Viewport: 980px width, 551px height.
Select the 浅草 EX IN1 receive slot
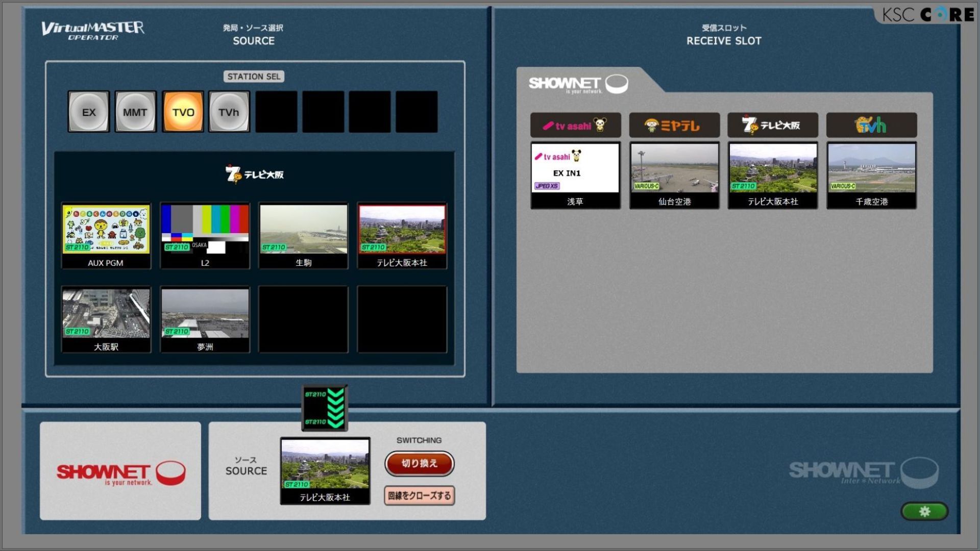(576, 176)
